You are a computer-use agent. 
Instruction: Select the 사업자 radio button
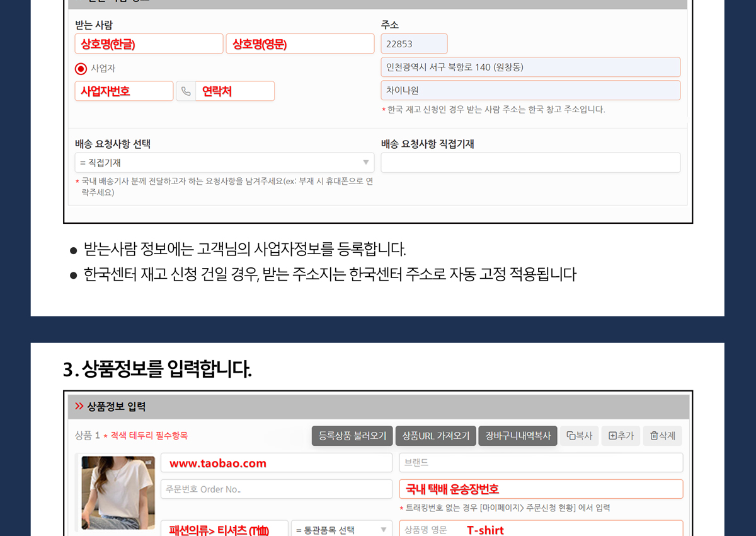(x=81, y=68)
